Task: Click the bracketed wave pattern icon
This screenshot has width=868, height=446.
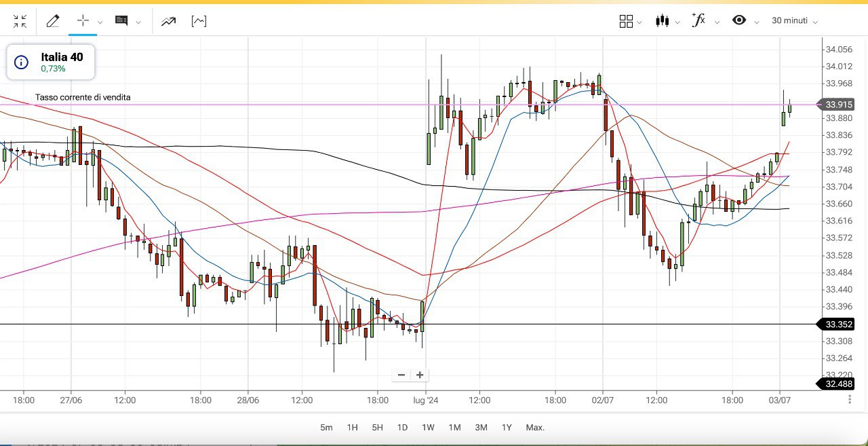Action: click(x=199, y=21)
